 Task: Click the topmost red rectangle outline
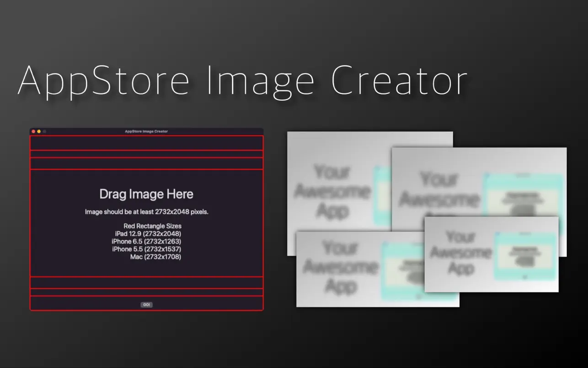[x=146, y=142]
